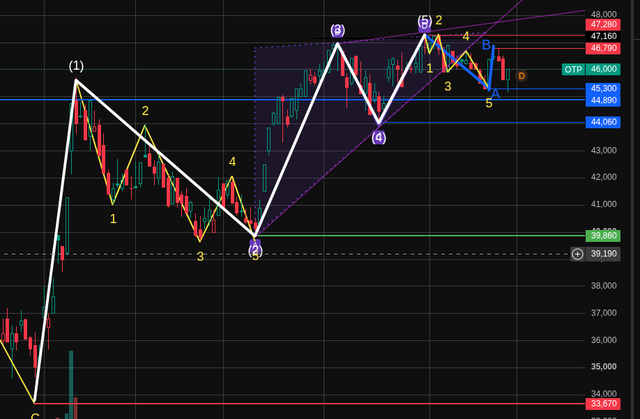
Task: Select the blue B corrective wave label
Action: (x=486, y=45)
